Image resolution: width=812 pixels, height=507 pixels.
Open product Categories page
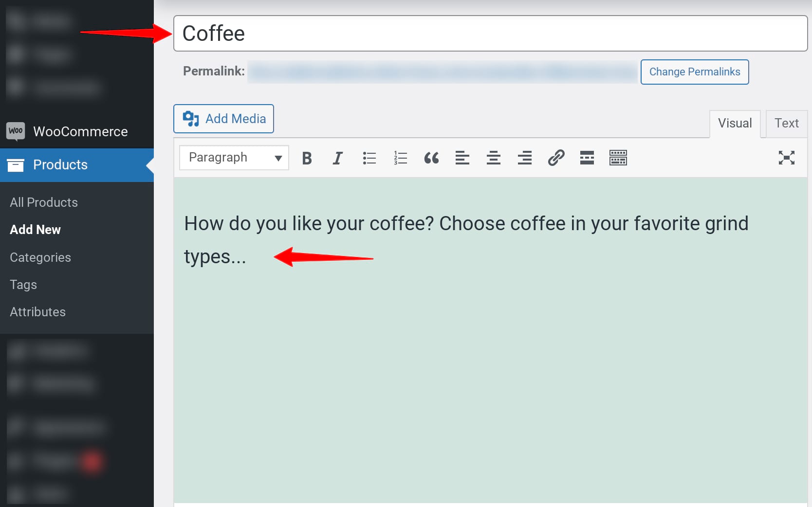pos(40,257)
